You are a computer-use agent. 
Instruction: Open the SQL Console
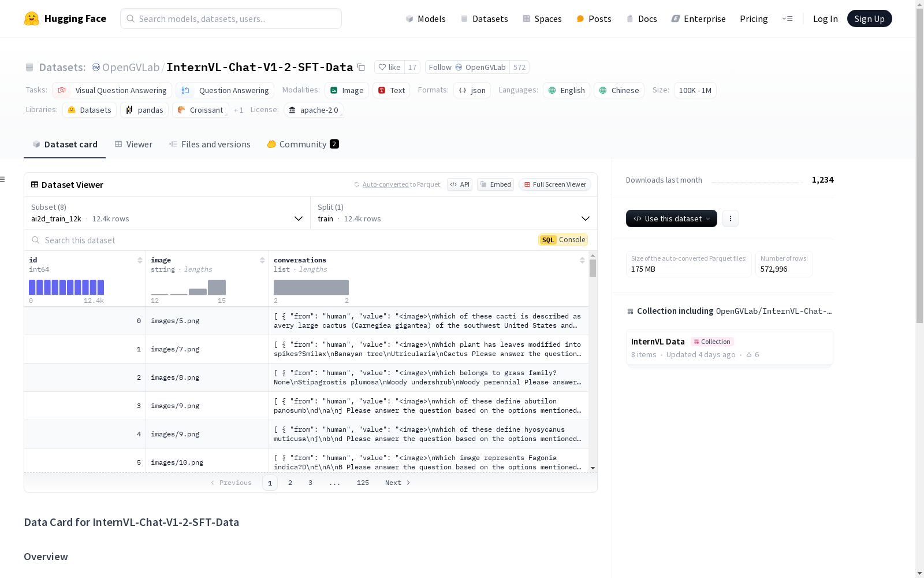(563, 240)
